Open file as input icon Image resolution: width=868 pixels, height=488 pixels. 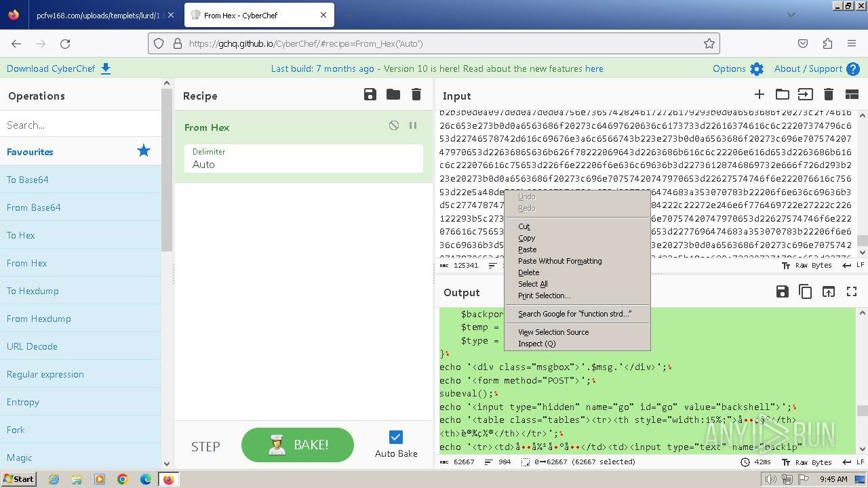pyautogui.click(x=805, y=95)
